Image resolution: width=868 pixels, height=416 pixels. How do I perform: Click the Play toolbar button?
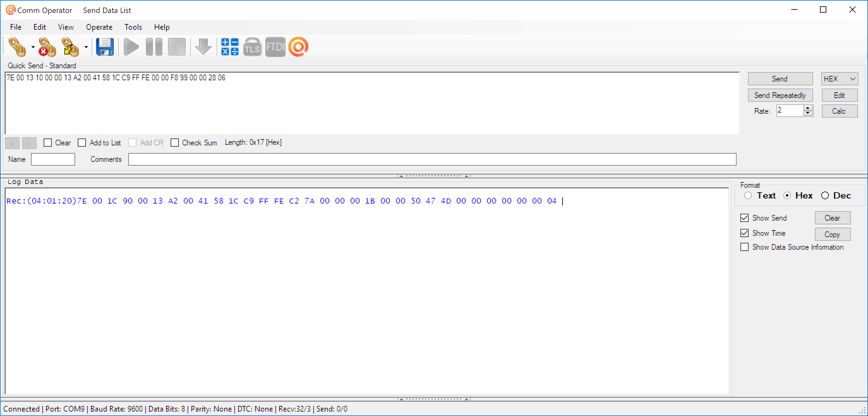point(131,47)
